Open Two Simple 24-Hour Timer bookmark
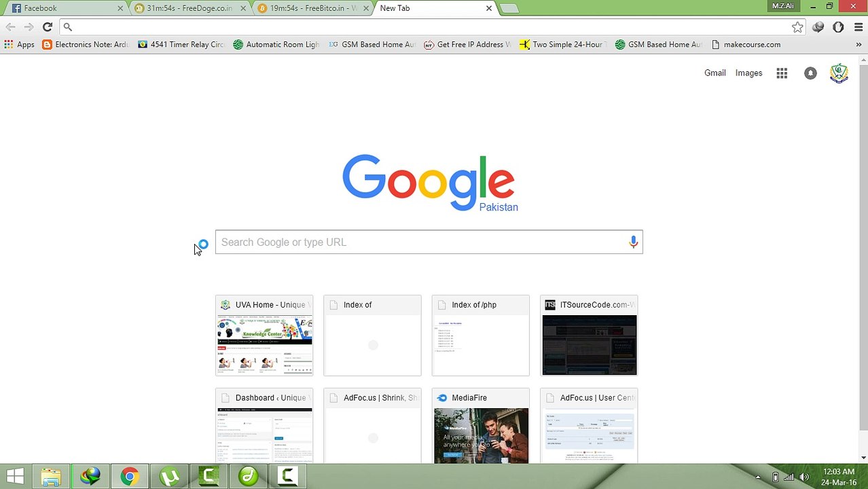Image resolution: width=868 pixels, height=489 pixels. [x=562, y=45]
